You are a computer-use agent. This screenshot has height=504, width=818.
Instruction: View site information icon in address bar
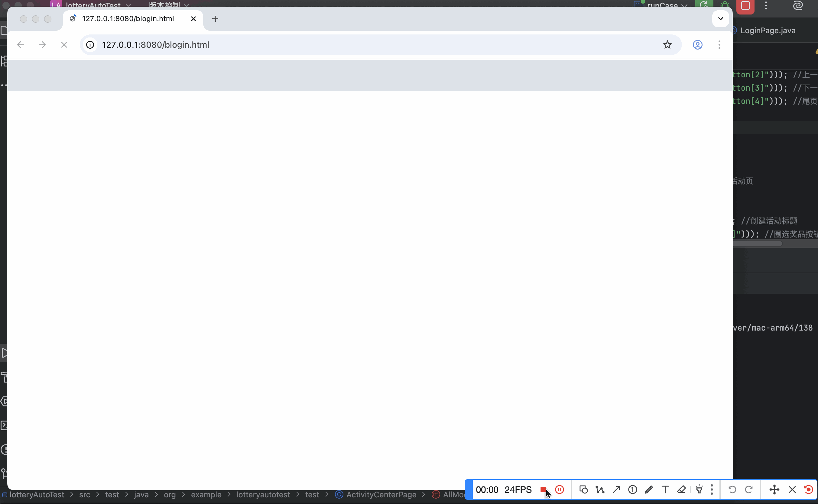(90, 45)
